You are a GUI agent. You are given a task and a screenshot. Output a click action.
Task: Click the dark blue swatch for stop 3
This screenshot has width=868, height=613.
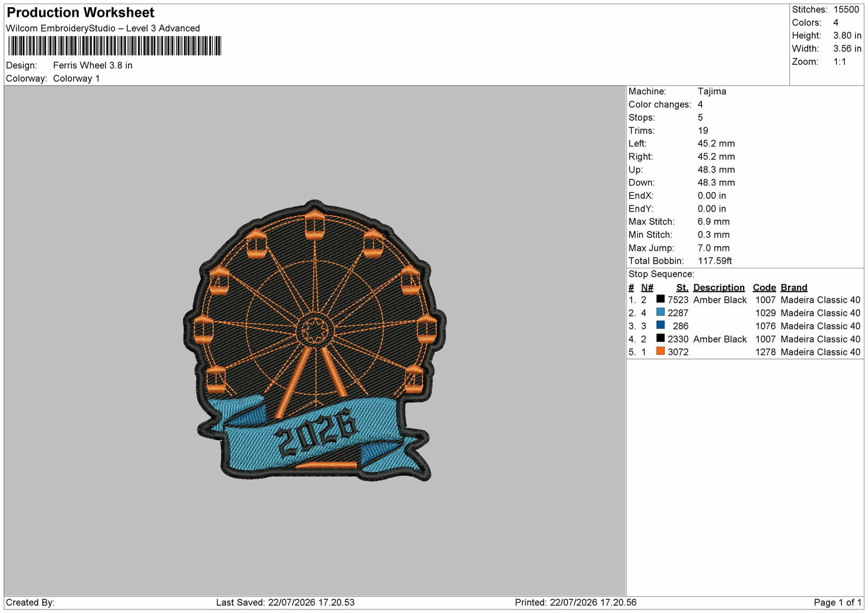point(660,325)
